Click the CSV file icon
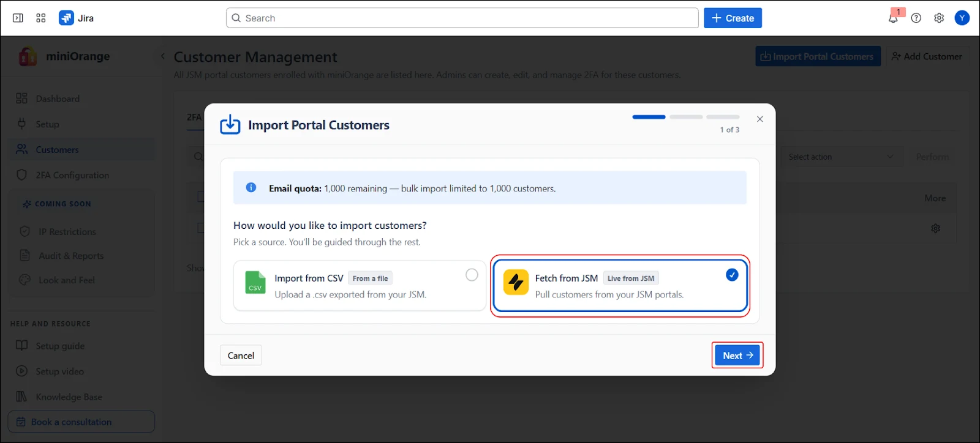This screenshot has width=980, height=443. point(255,282)
